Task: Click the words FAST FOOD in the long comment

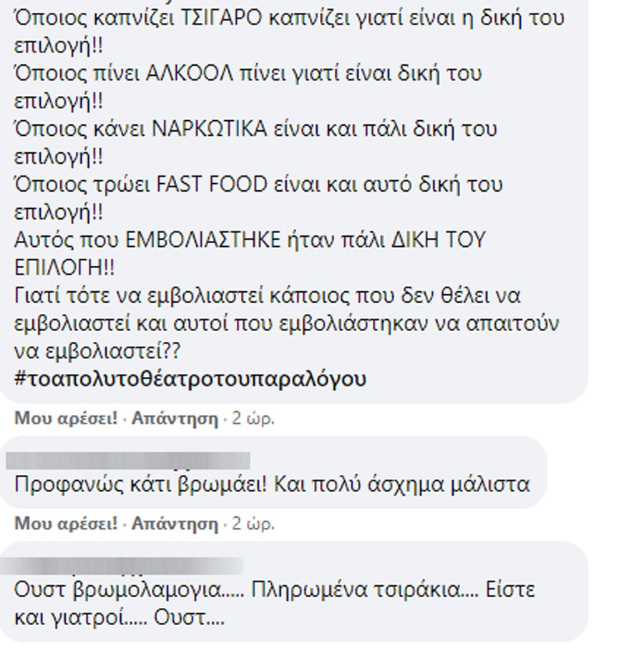Action: click(212, 185)
